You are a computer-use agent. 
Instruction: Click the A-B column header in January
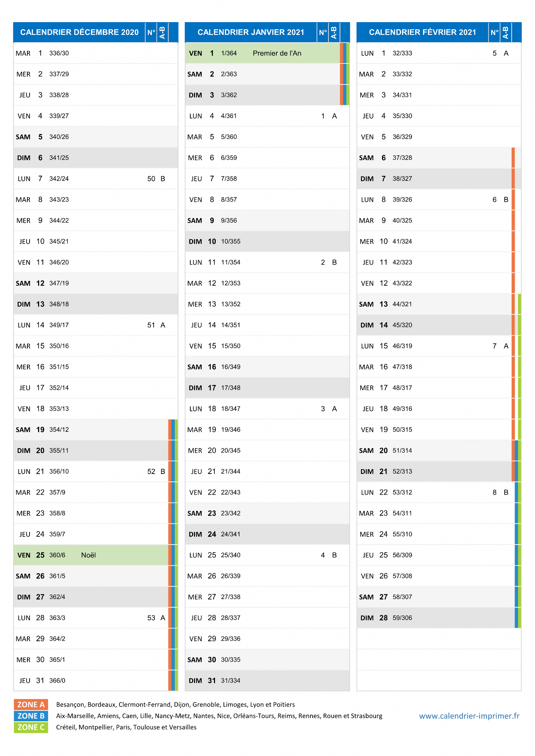tap(334, 32)
